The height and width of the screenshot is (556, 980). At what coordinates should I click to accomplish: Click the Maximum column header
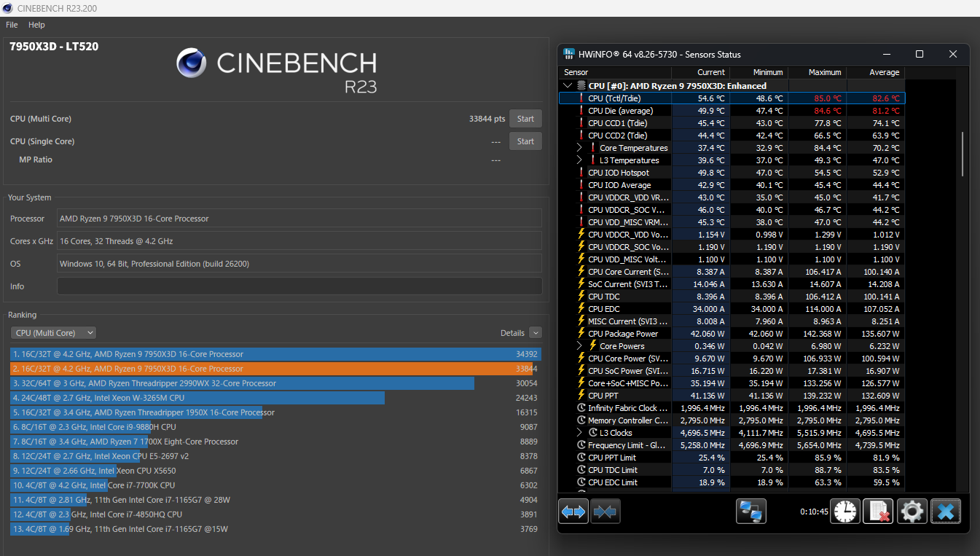pos(824,72)
